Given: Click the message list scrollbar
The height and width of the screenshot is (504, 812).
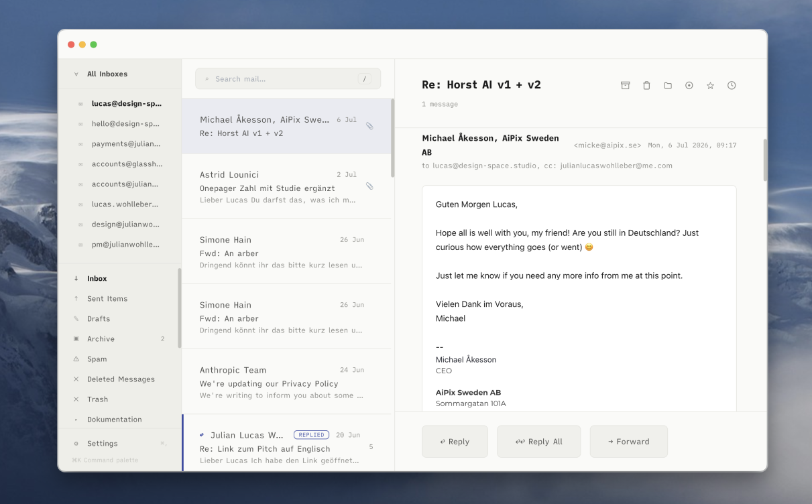Looking at the screenshot, I should point(392,138).
